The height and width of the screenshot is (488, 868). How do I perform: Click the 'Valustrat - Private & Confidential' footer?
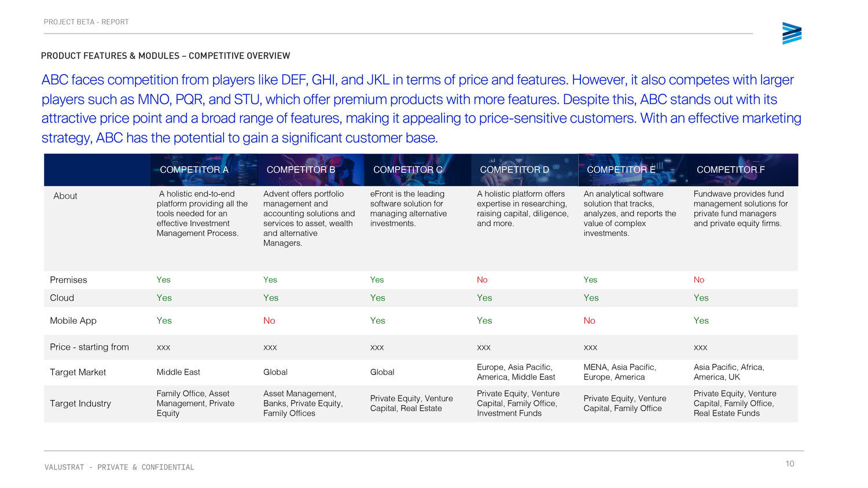[x=119, y=467]
